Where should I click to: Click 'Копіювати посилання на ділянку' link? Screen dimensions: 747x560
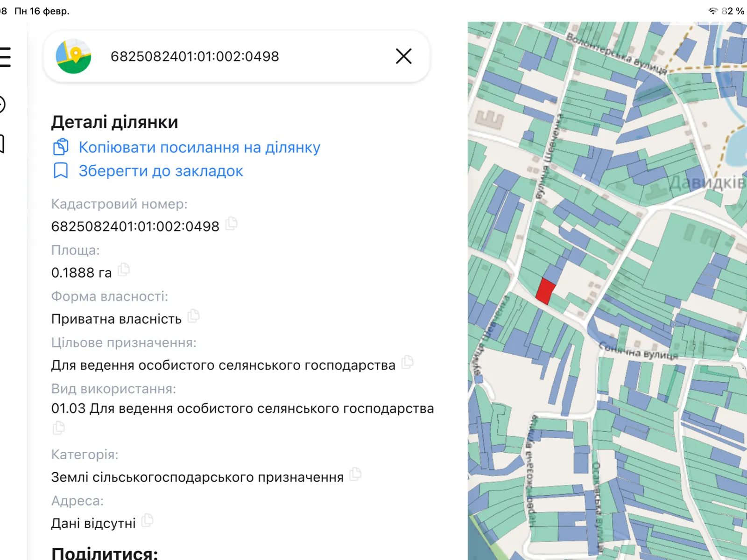199,147
